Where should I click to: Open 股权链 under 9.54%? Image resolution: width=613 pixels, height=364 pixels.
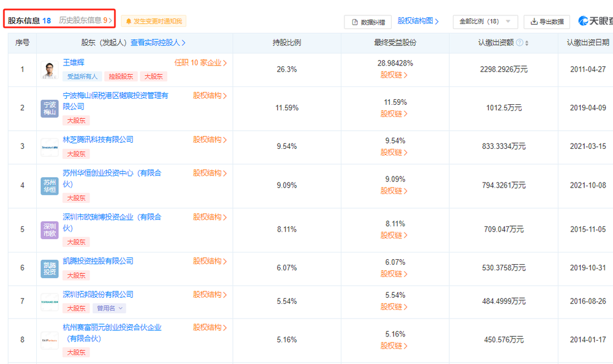[x=394, y=152]
